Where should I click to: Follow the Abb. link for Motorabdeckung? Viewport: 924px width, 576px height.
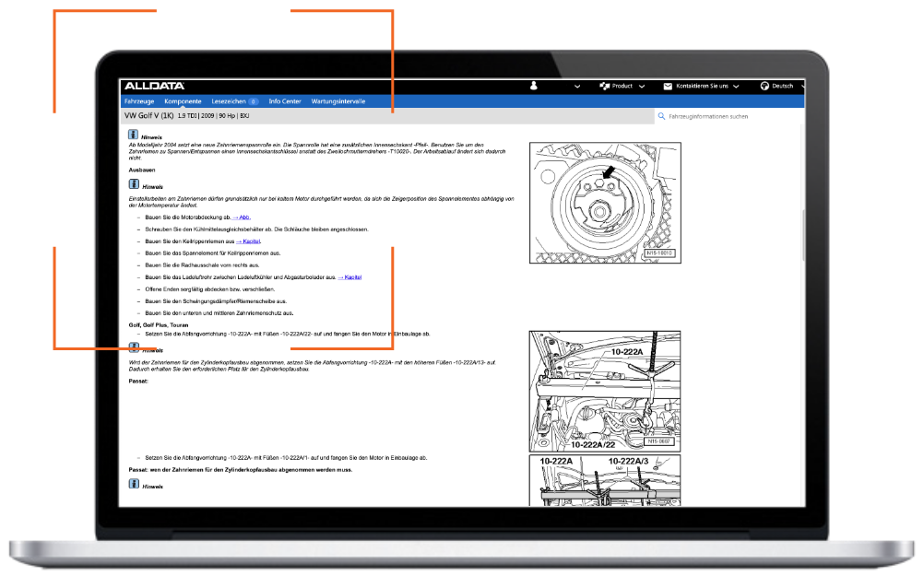coord(242,217)
